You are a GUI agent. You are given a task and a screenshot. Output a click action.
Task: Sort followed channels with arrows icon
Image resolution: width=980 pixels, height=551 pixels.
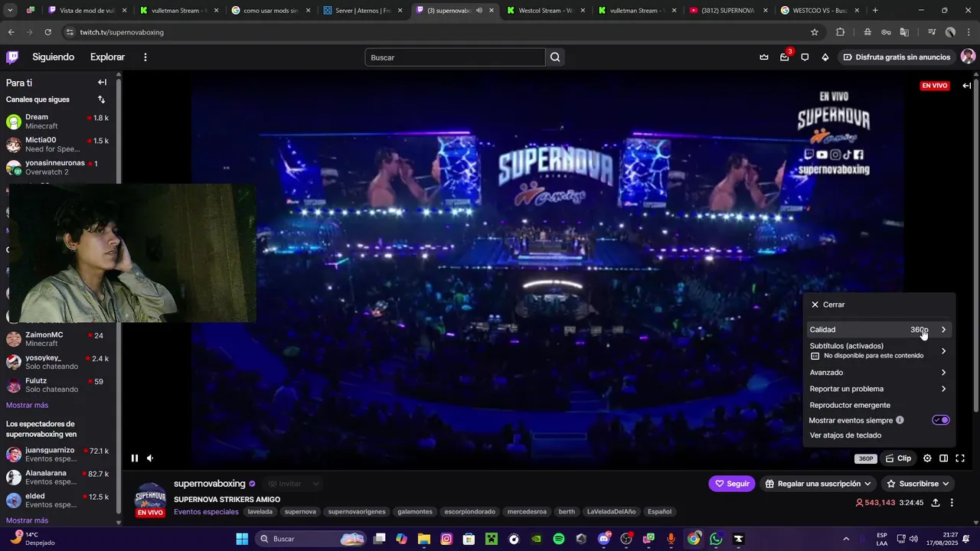(101, 99)
